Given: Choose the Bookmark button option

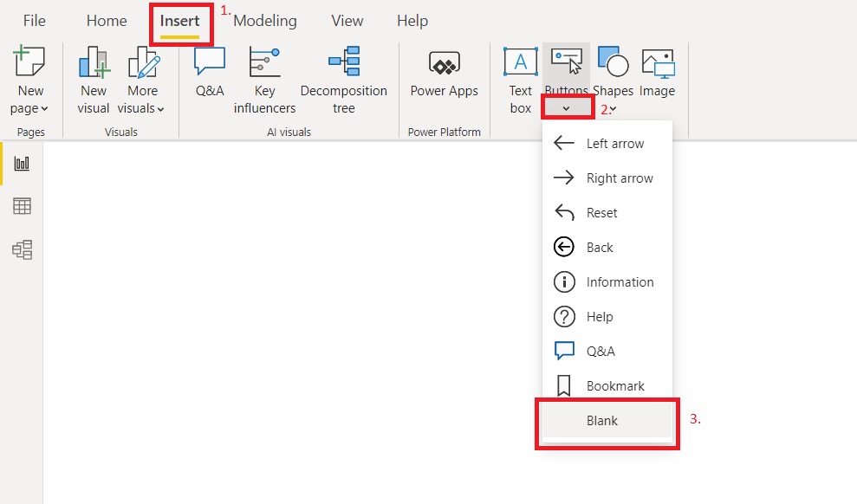Looking at the screenshot, I should [614, 386].
